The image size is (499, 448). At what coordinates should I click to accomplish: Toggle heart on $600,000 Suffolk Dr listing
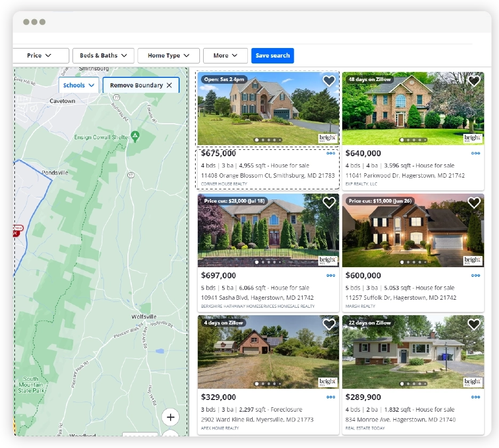(474, 203)
